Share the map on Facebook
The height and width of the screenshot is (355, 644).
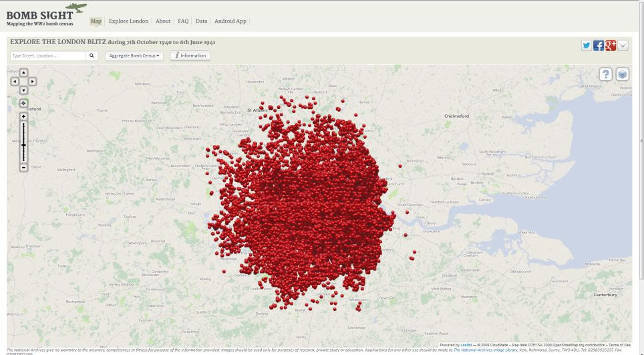coord(599,45)
